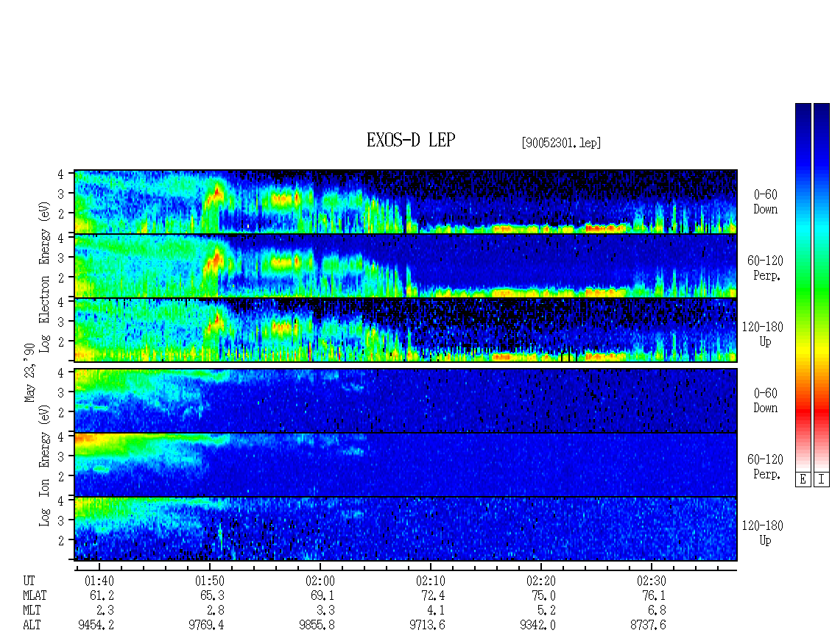
Task: Click the MLT value 4.1
Action: tap(436, 611)
